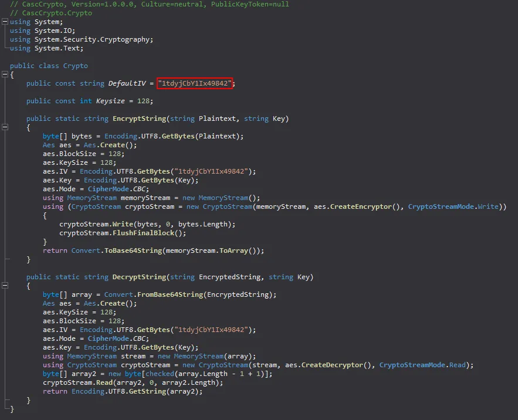Image resolution: width=518 pixels, height=420 pixels.
Task: Click the 'EncryptedString' parameter in the DecryptString signature
Action: [229, 277]
